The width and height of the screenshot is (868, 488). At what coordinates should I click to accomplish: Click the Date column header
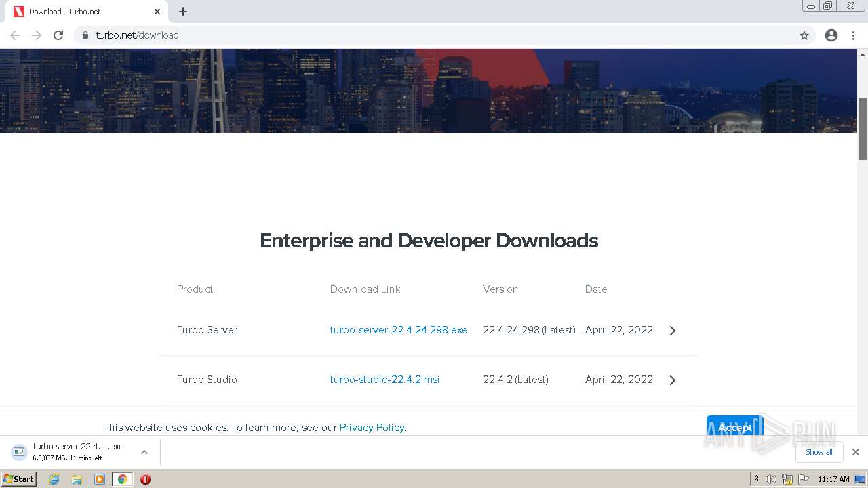point(596,289)
